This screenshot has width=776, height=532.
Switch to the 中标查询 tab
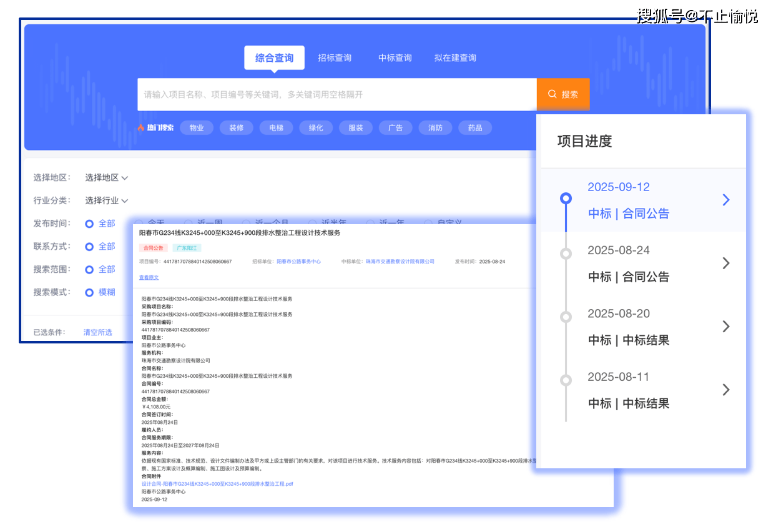(x=395, y=58)
